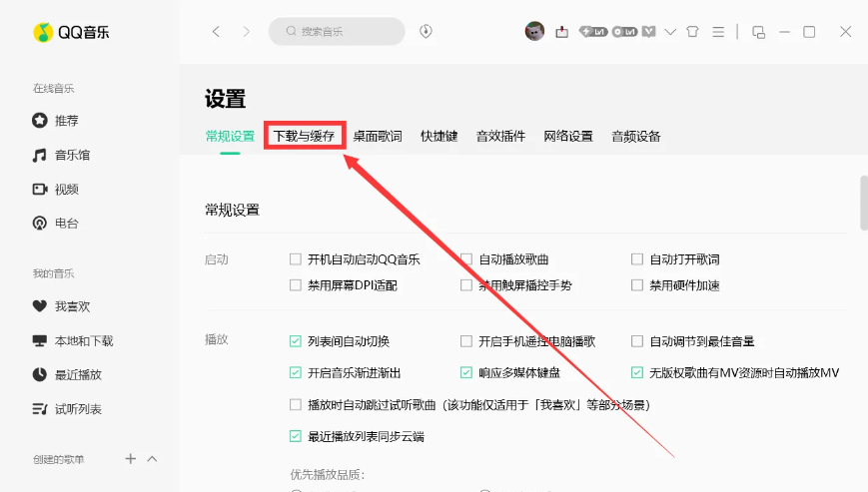Open the 桌面歌词 settings tab
Viewport: 868px width, 492px height.
377,136
